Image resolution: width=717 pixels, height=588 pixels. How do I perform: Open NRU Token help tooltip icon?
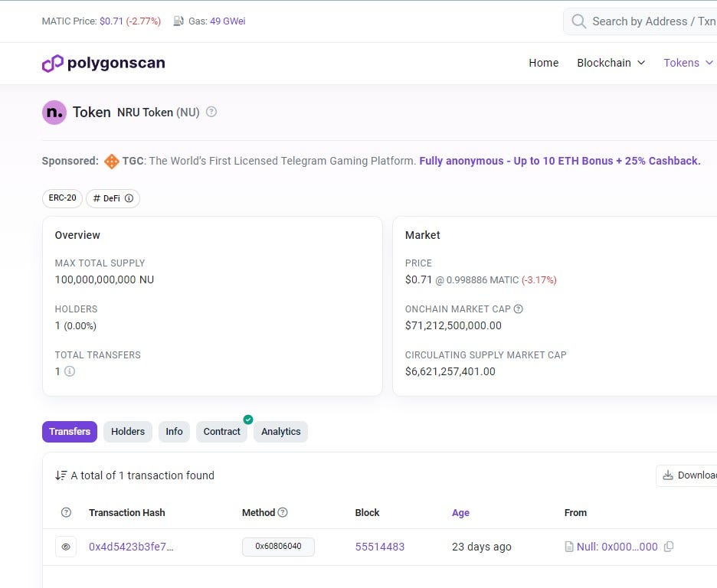point(211,112)
